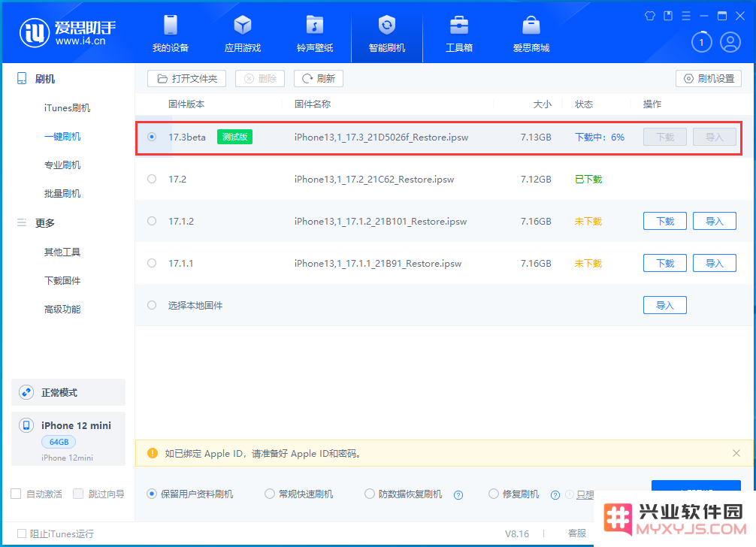Click the iPhone 12 mini device card
Image resolution: width=756 pixels, height=547 pixels.
coord(68,439)
